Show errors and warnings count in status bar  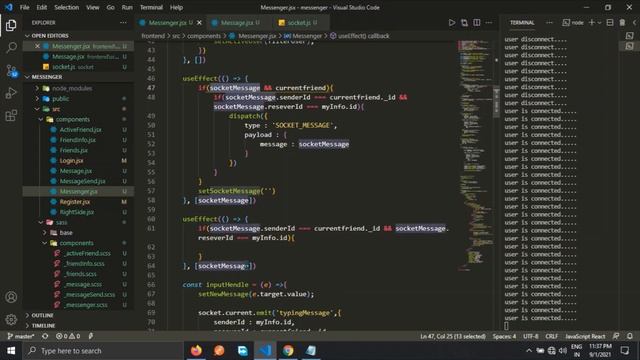[68, 336]
